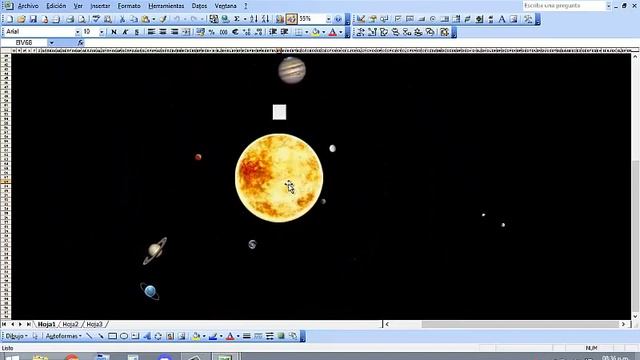Go to first sheet with tab navigation arrow
Viewport: 640px width, 360px height.
[x=4, y=324]
